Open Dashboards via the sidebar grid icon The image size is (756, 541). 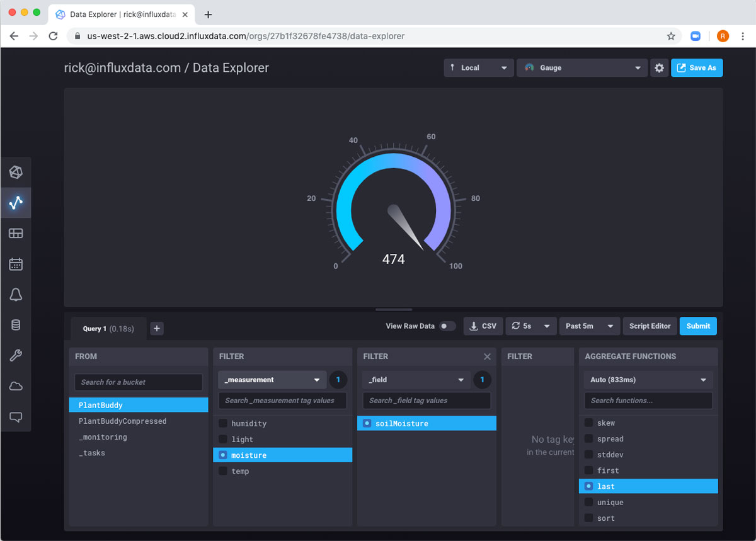16,234
